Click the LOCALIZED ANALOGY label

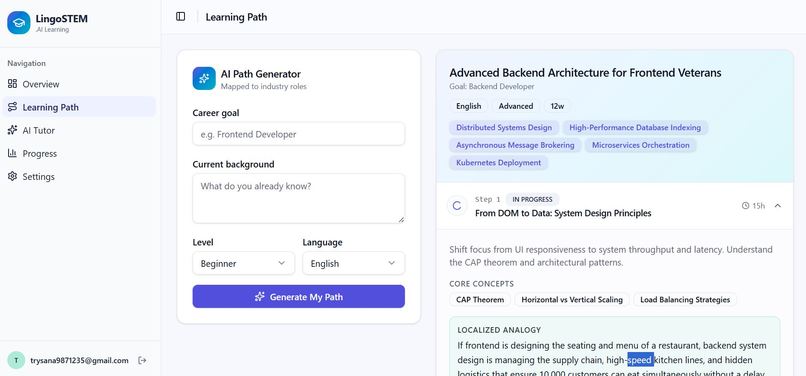(499, 330)
